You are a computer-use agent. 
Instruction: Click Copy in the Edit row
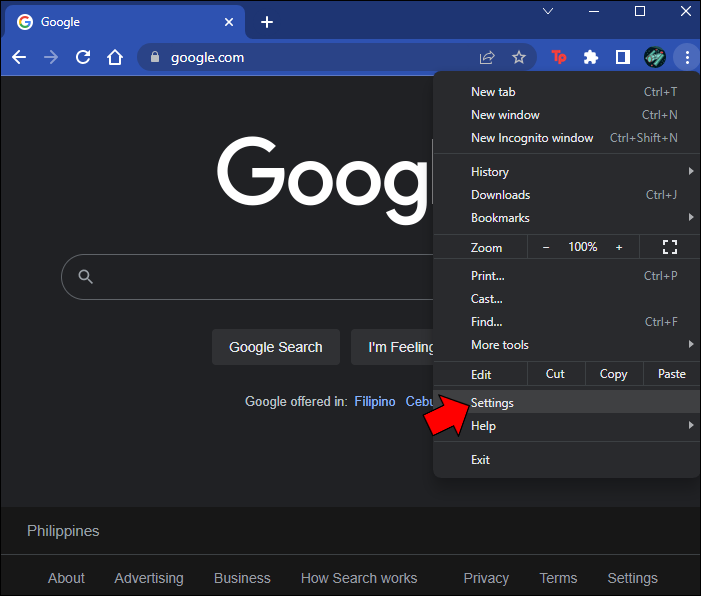(x=614, y=374)
